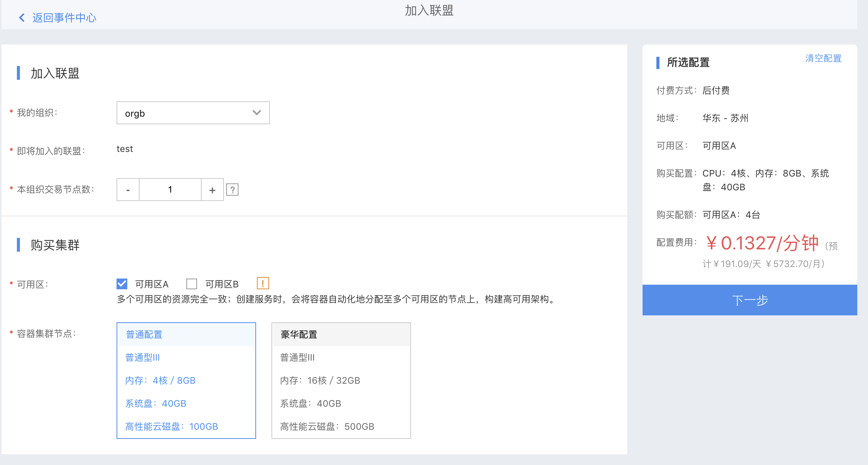Viewport: 868px width, 465px height.
Task: Increase node count with plus button
Action: (x=212, y=190)
